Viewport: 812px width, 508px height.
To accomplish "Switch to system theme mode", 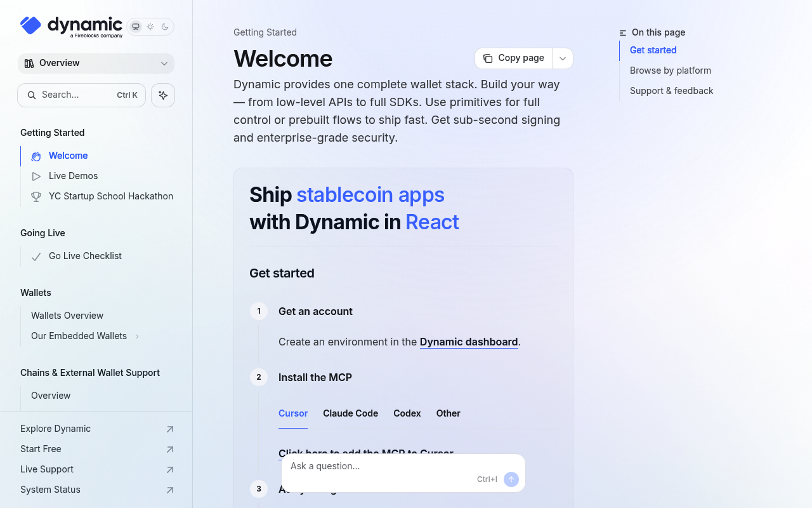I will point(136,27).
